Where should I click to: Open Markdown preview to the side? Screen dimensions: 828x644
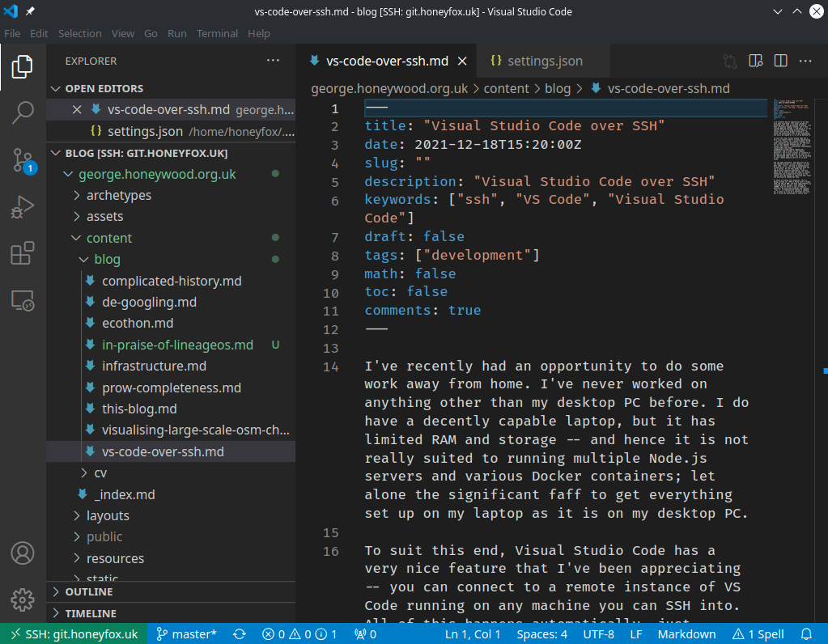tap(756, 61)
